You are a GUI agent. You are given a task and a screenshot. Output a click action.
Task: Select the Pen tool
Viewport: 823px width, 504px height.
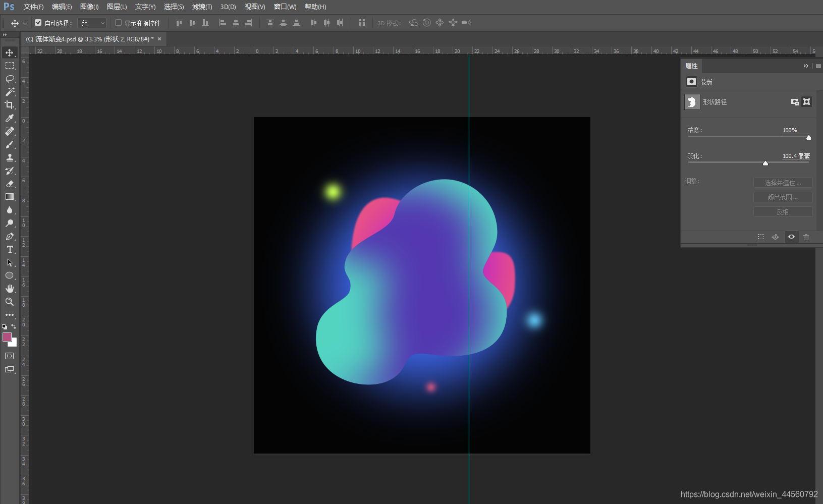pos(10,236)
